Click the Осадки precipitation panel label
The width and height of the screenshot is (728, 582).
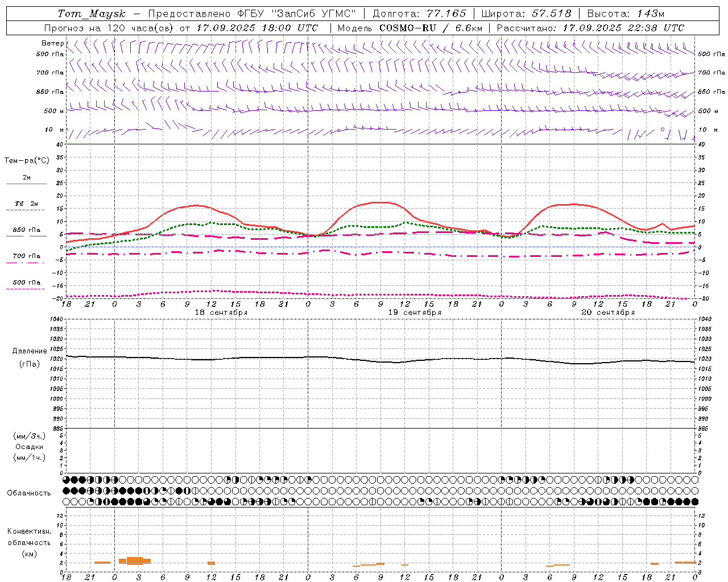(x=30, y=447)
